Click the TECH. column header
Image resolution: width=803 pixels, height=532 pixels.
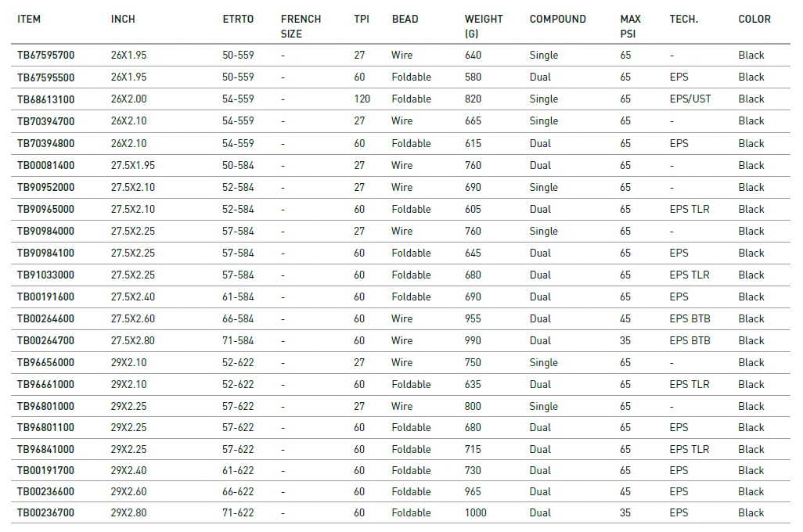click(683, 19)
